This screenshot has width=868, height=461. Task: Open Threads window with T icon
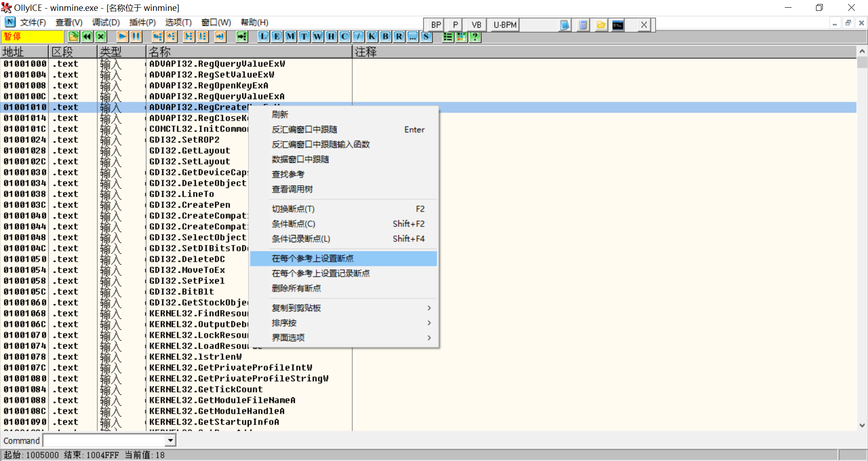coord(304,37)
